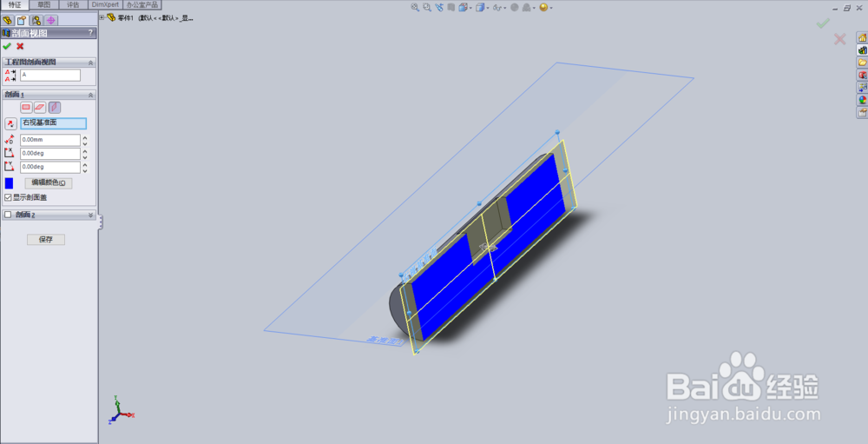Open the DimXpertManager crosshair tab icon

point(51,21)
